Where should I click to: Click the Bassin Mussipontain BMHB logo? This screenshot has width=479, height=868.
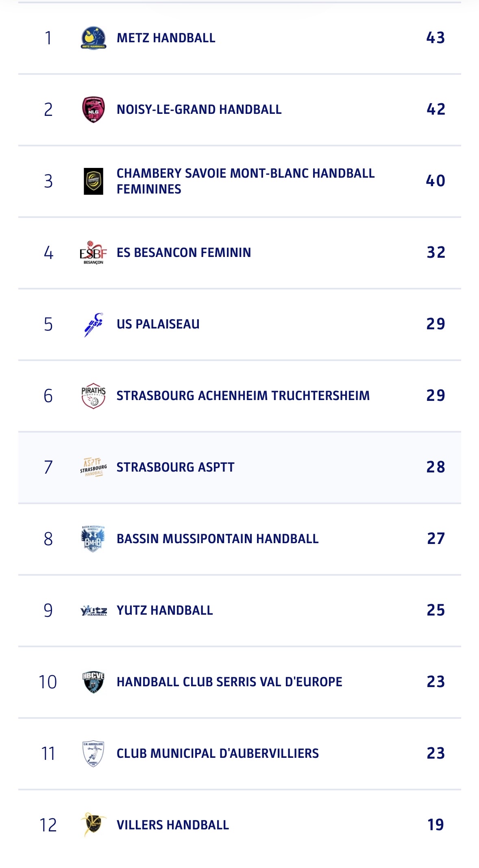94,539
